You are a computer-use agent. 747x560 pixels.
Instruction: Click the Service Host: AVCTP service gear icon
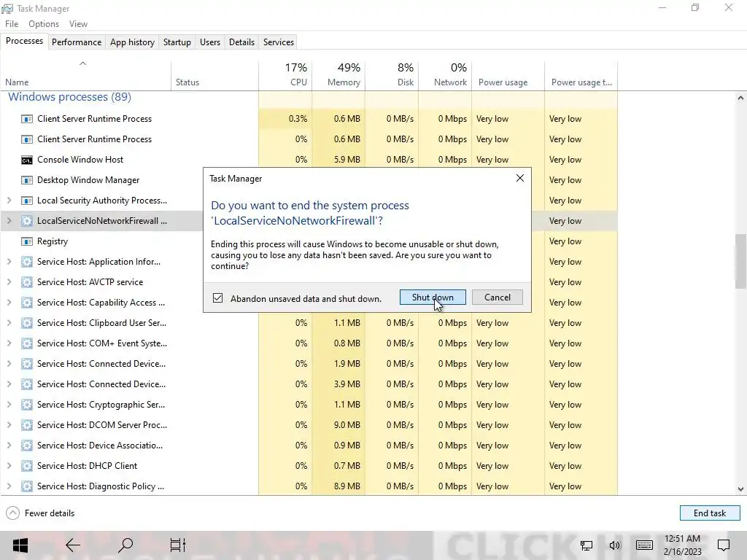(x=27, y=282)
